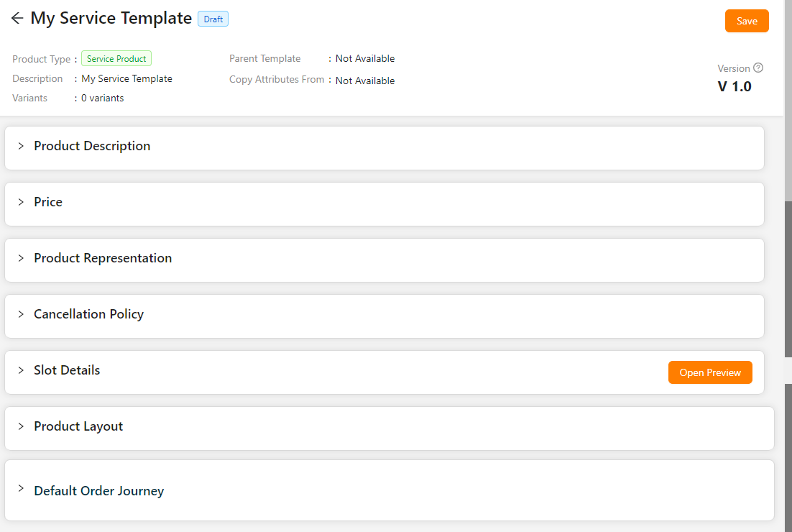
Task: Click the V 1.0 version number
Action: tap(735, 87)
